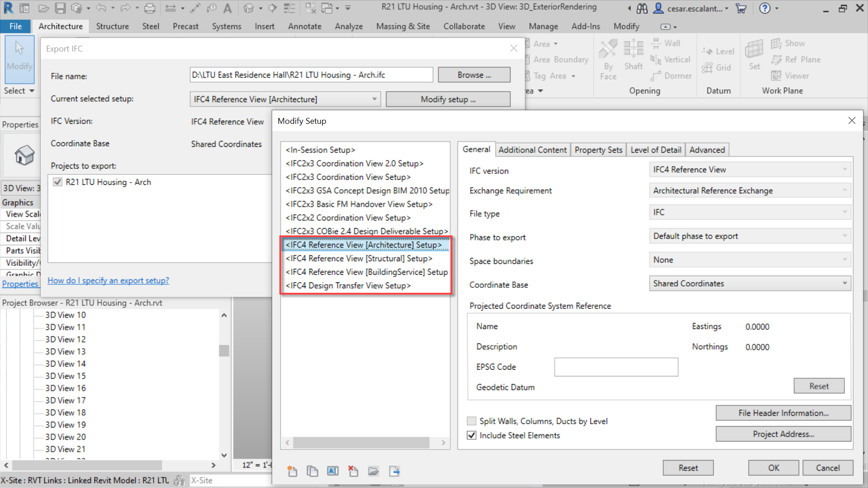Click File Header Information button
The height and width of the screenshot is (488, 868).
[783, 413]
